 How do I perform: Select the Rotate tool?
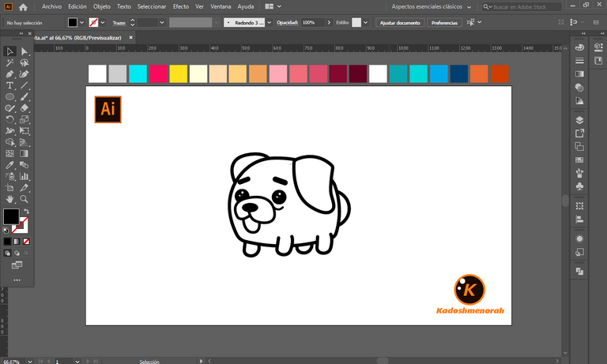[9, 119]
